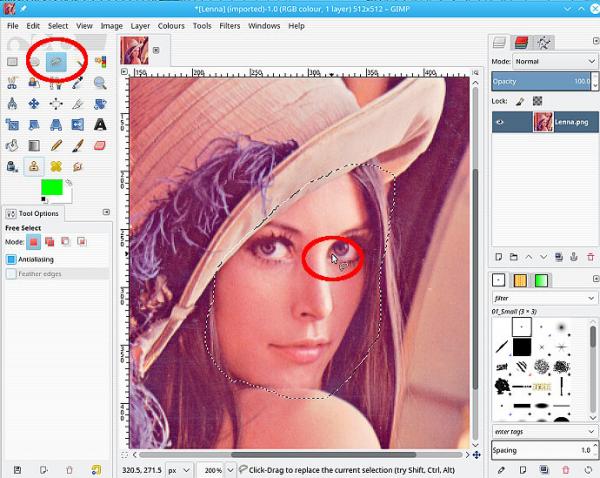Select the Ink tool

tap(12, 166)
